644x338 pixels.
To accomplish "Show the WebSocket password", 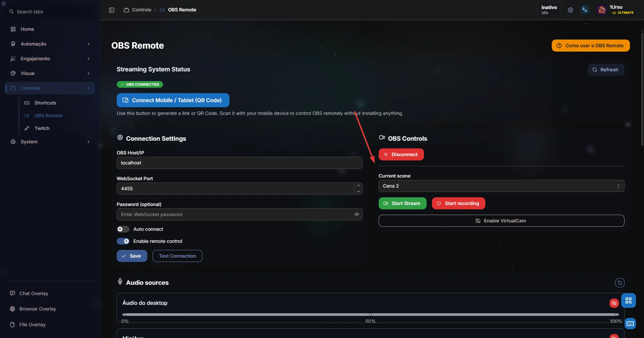I will (357, 214).
